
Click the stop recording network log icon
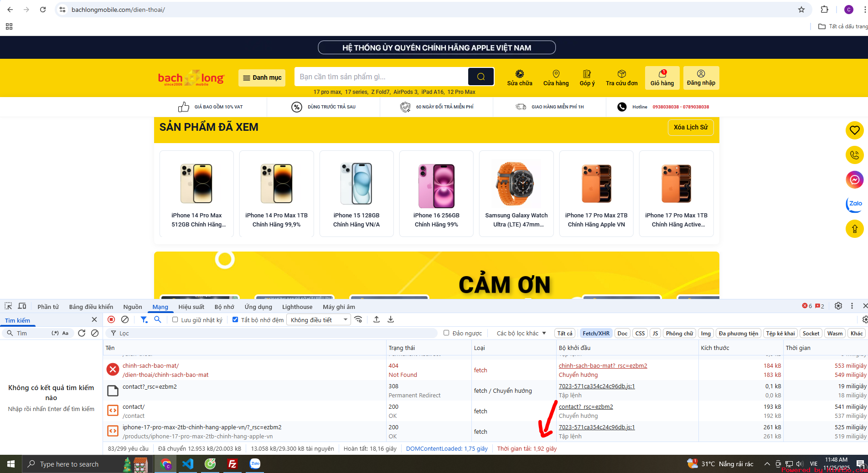[111, 320]
